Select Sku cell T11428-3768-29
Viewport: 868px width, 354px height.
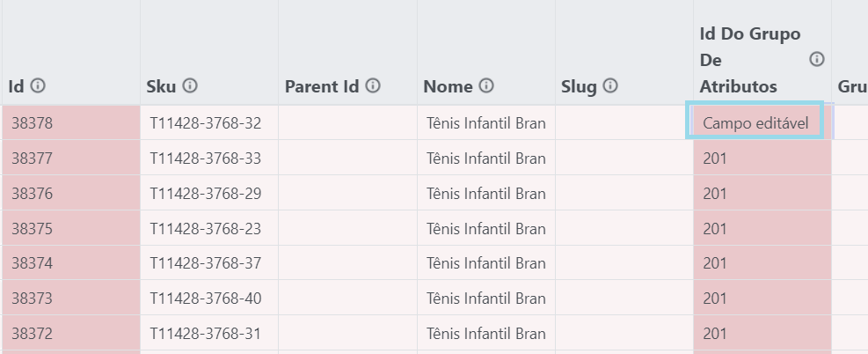[x=209, y=193]
